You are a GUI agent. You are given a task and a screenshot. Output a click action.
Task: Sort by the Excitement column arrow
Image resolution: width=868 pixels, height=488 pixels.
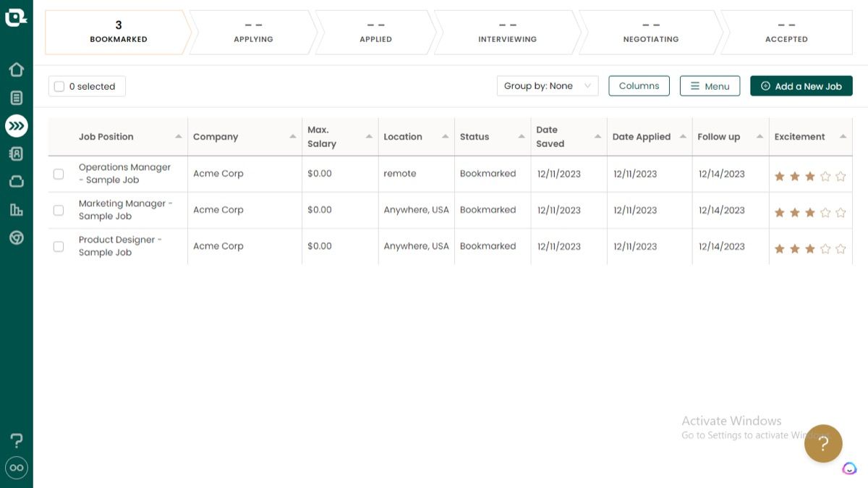pos(843,137)
